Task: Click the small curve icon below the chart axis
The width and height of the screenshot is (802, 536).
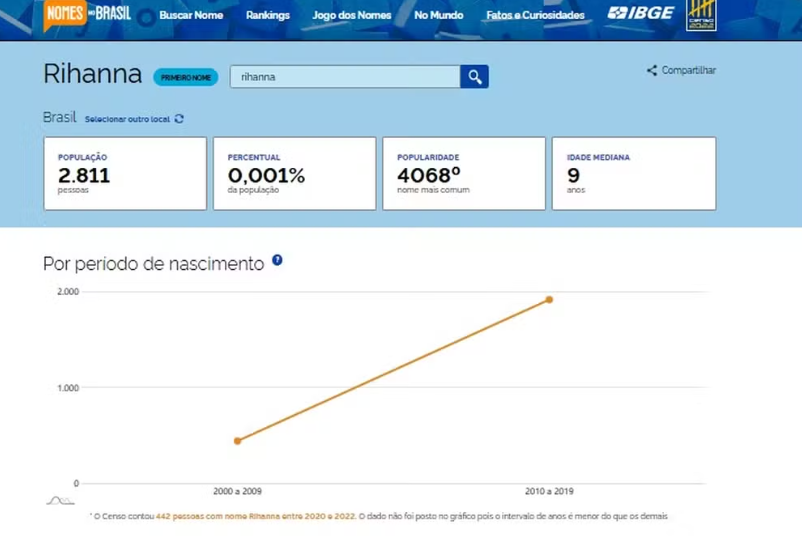Action: [60, 499]
